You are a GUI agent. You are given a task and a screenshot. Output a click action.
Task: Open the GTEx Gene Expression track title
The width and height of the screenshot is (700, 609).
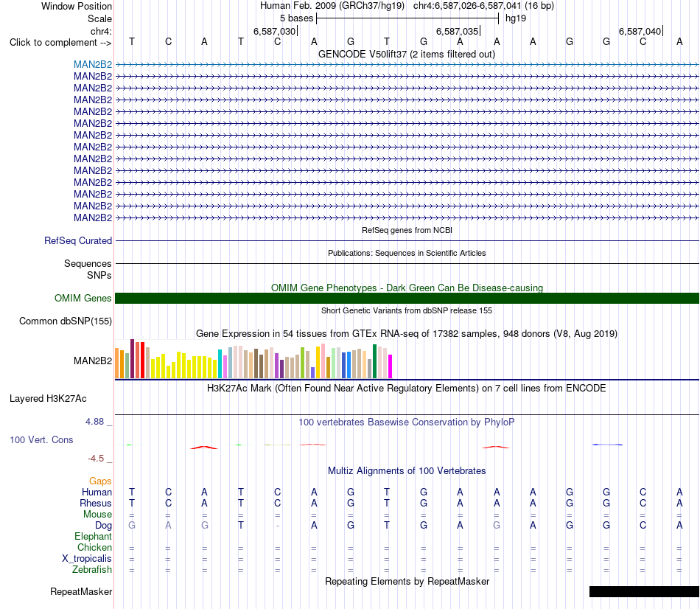[x=407, y=333]
